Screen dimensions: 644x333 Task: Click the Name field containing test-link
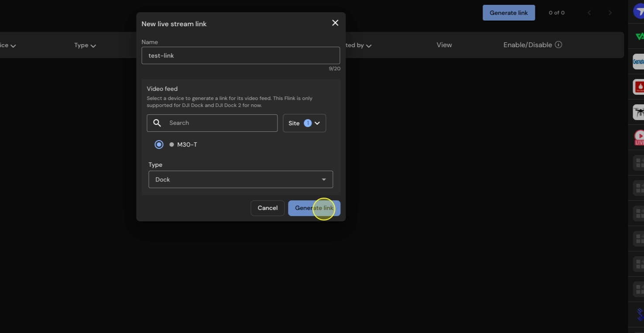(240, 55)
